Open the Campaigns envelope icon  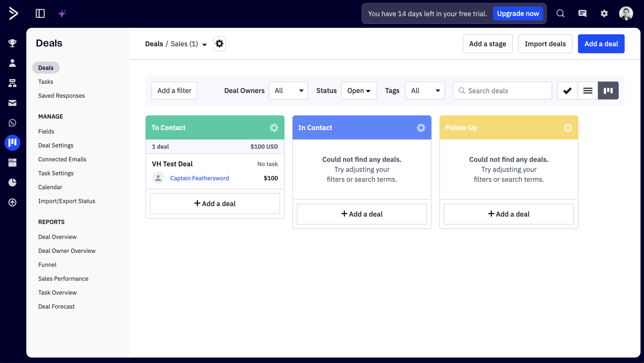pos(12,103)
